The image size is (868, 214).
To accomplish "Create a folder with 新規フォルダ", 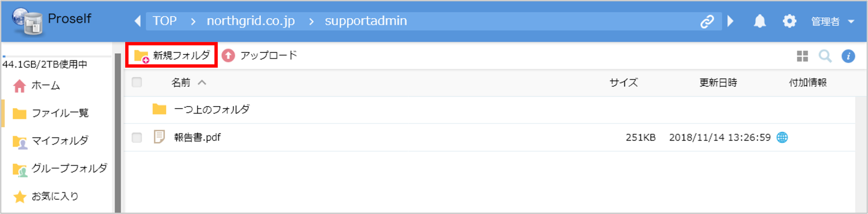I will click(x=172, y=55).
